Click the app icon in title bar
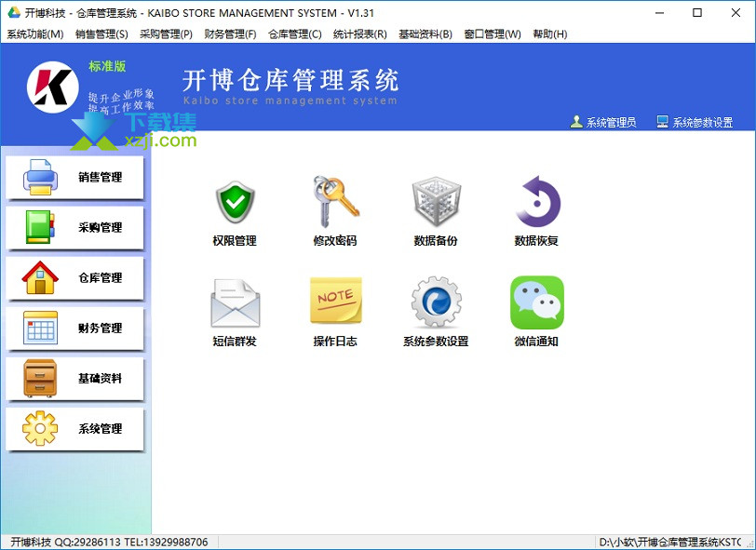This screenshot has width=756, height=550. (x=13, y=12)
